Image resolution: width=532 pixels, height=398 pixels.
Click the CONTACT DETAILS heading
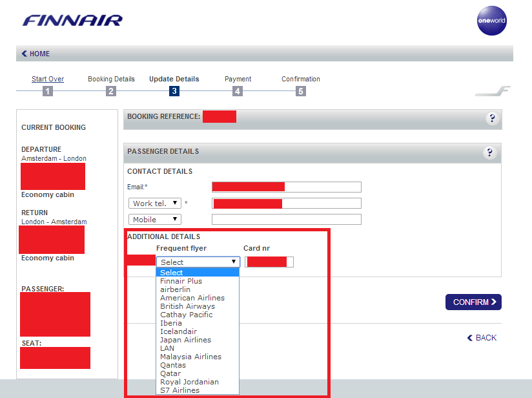point(160,171)
